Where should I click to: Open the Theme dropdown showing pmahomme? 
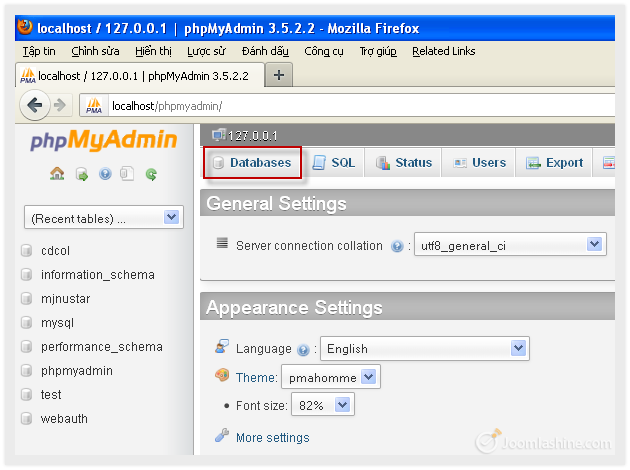331,377
